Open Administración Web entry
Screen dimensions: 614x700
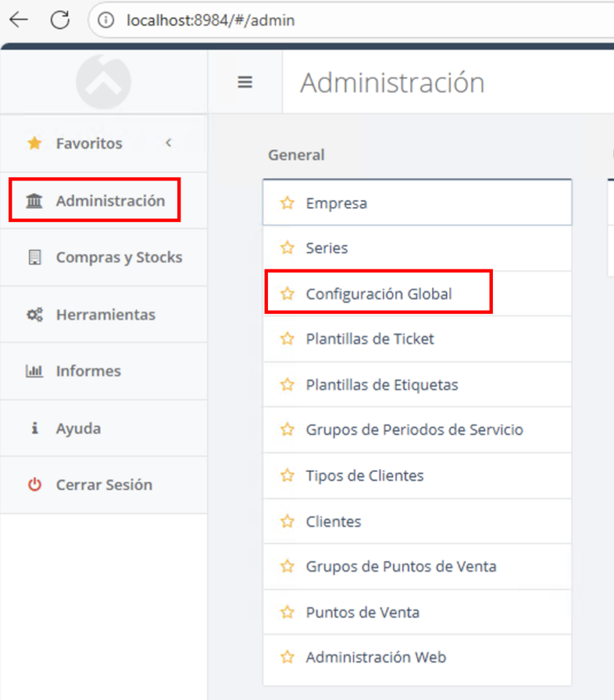375,658
